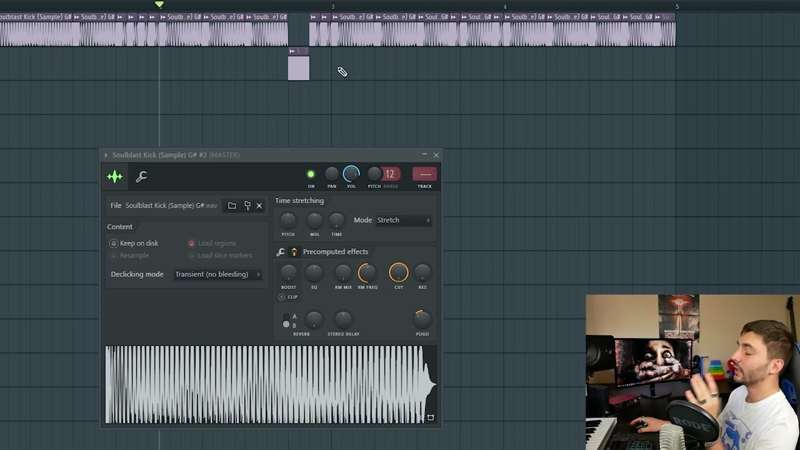
Task: Click the channel VOL knob
Action: tap(352, 174)
